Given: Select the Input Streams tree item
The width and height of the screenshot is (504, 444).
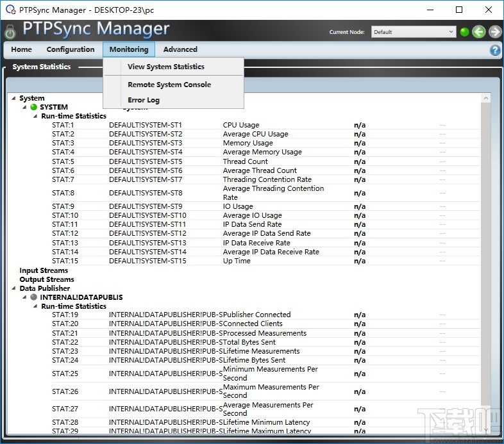Looking at the screenshot, I should [44, 270].
